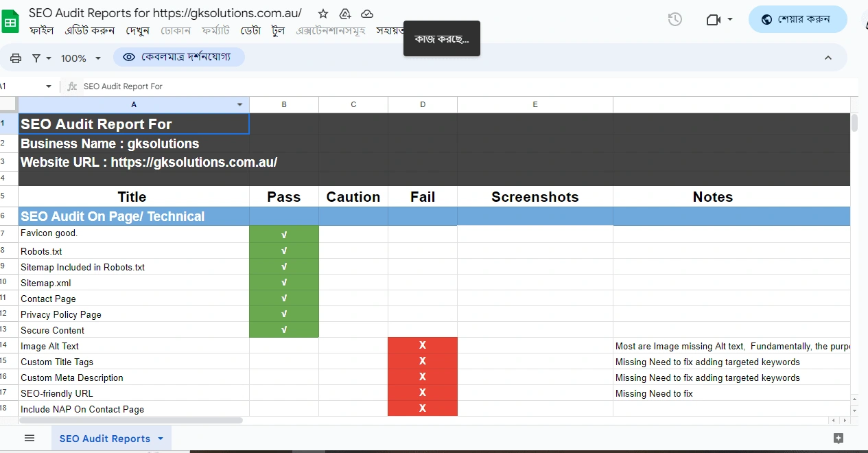
Task: Click the fx function icon
Action: 72,86
